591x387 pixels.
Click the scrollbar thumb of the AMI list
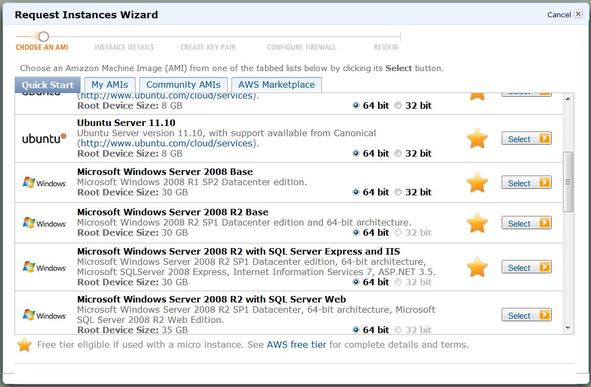coord(568,182)
